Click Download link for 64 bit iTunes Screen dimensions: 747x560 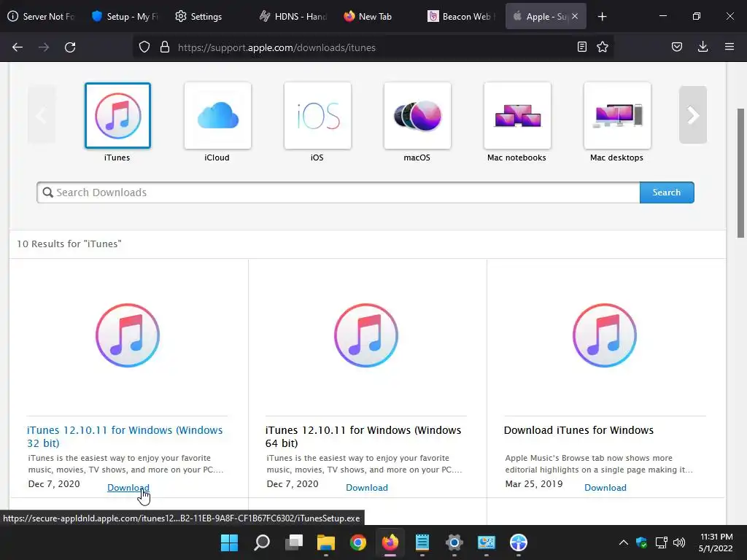367,488
